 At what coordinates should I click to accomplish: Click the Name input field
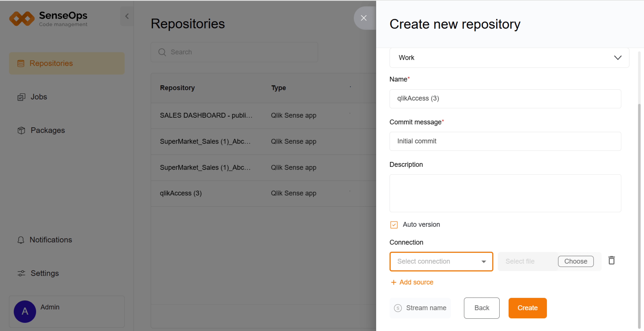coord(505,99)
